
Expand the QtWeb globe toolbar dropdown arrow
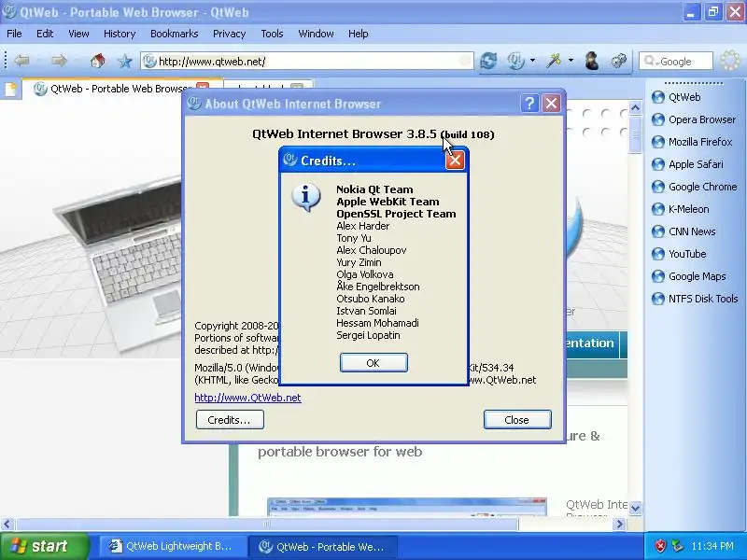pos(532,61)
